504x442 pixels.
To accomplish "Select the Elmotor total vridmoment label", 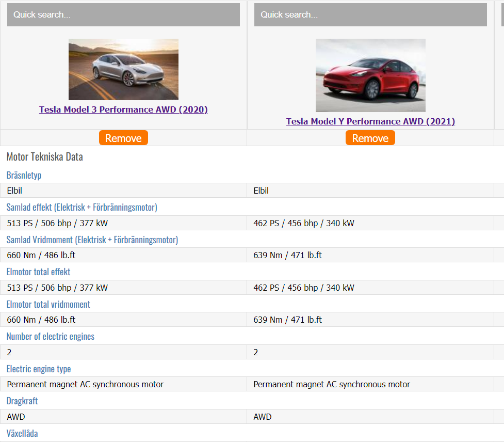I will point(48,305).
